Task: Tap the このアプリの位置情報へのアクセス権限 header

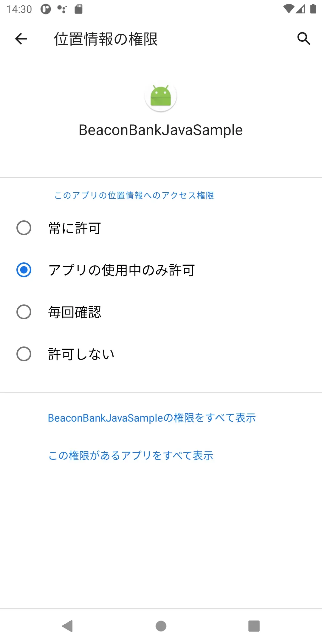Action: tap(134, 196)
